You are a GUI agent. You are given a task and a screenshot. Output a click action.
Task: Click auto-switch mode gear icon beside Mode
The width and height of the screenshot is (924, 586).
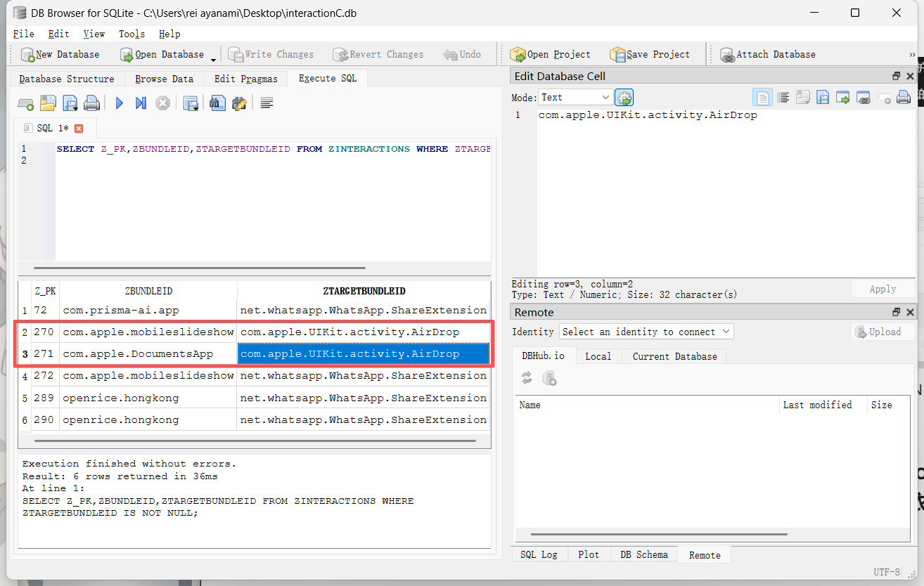[x=624, y=98]
